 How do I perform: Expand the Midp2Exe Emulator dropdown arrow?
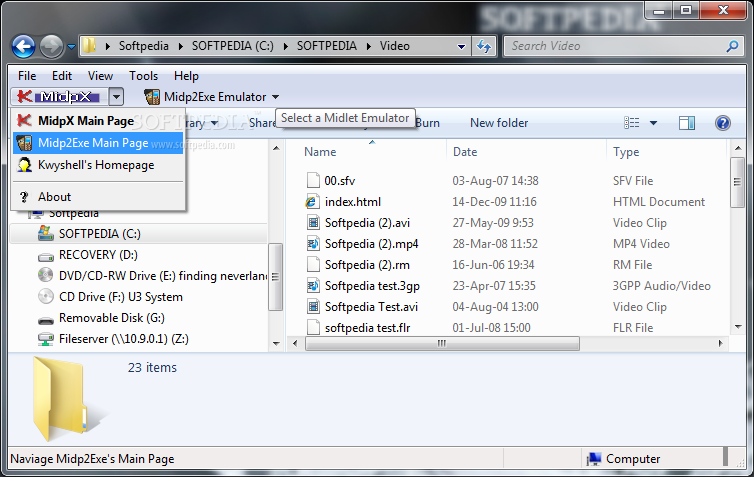[x=276, y=97]
